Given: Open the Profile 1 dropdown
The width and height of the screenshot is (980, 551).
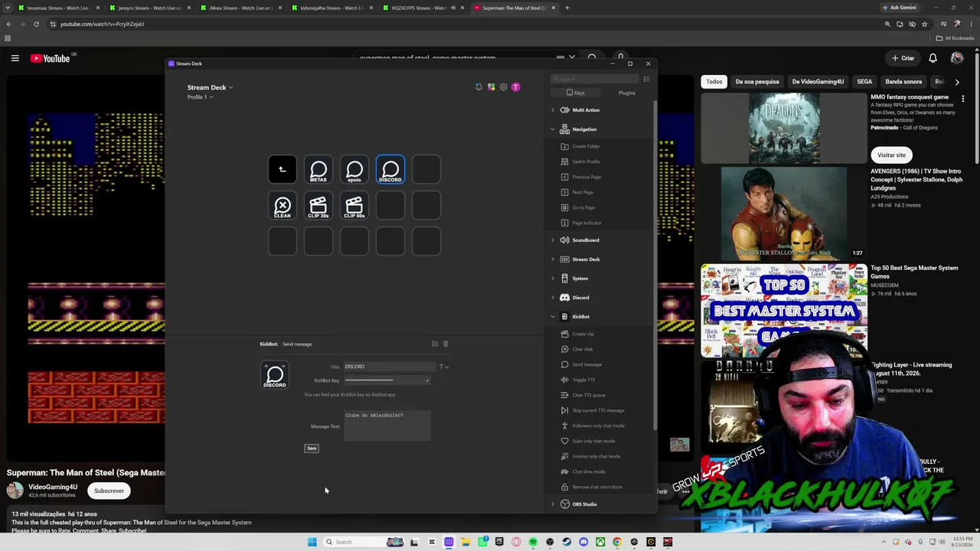Looking at the screenshot, I should coord(200,97).
